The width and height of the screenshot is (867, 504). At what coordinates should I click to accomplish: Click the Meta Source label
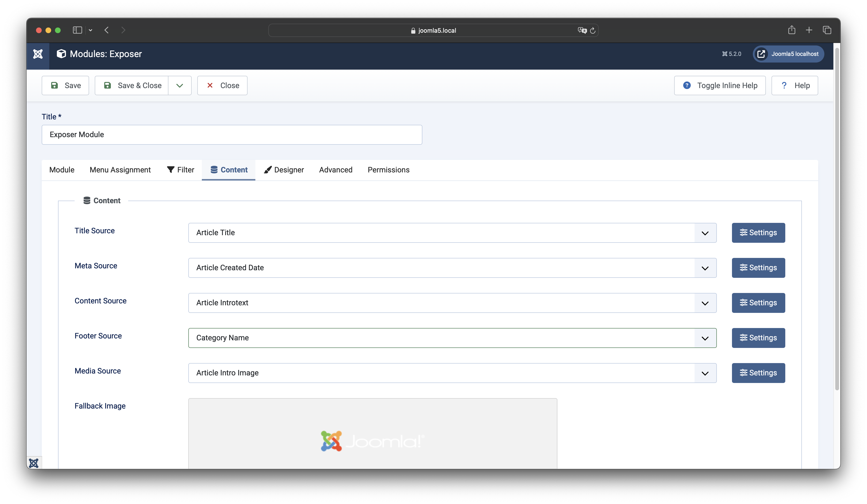pos(96,265)
